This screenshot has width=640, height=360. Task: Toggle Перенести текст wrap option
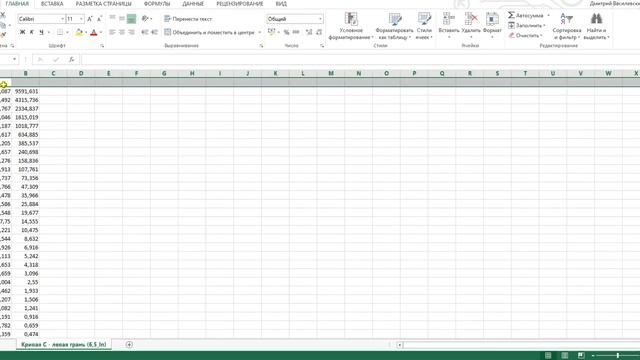coord(188,19)
